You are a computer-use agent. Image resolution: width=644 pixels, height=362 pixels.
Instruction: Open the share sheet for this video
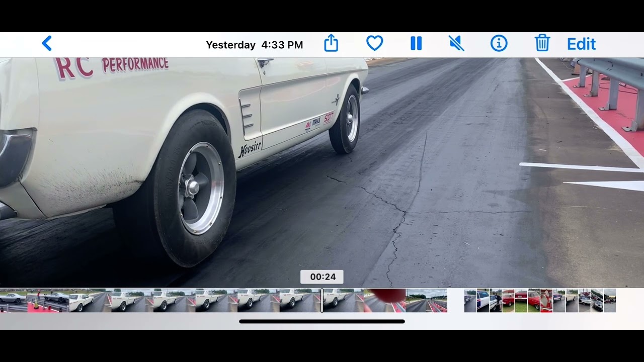(331, 43)
